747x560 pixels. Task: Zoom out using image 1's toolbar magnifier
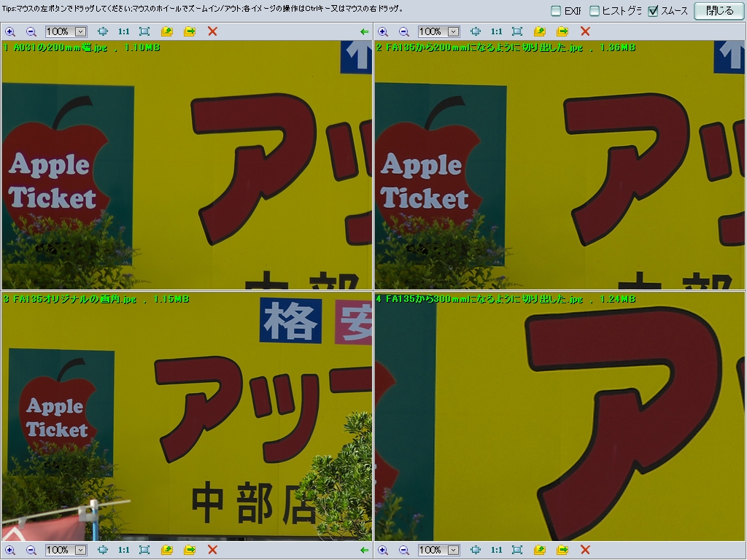31,31
